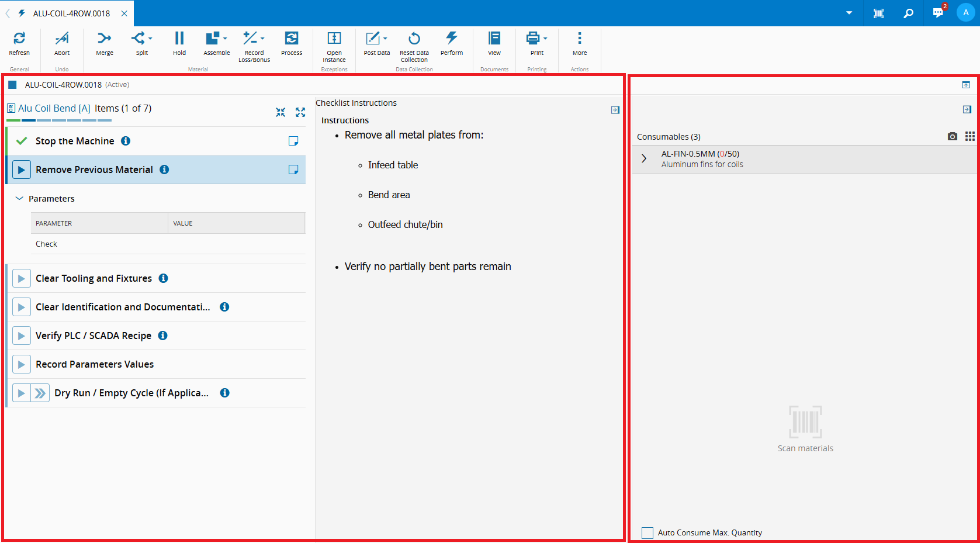Switch Consumables to grid view
980x543 pixels.
969,136
